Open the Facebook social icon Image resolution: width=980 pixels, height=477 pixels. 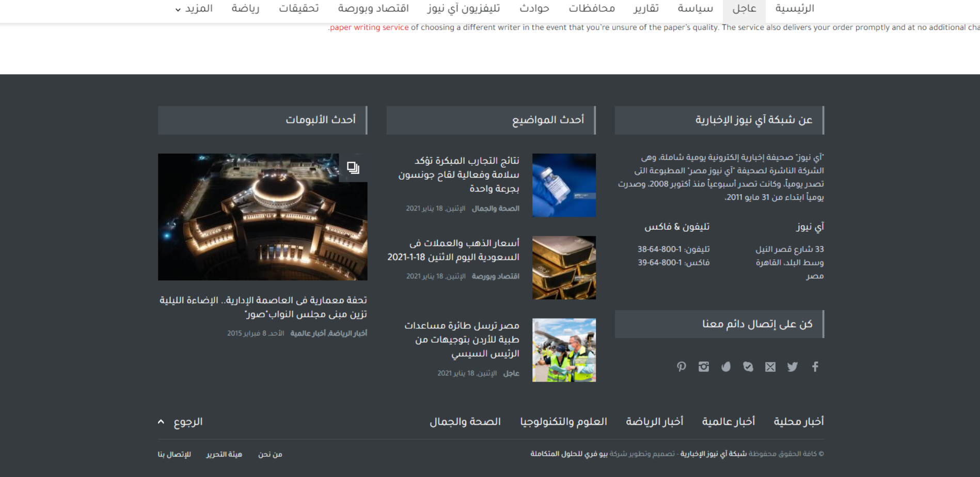815,367
